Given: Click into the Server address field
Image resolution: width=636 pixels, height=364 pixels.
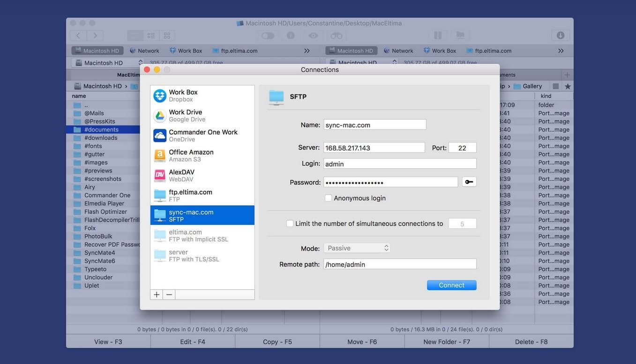Looking at the screenshot, I should [374, 148].
